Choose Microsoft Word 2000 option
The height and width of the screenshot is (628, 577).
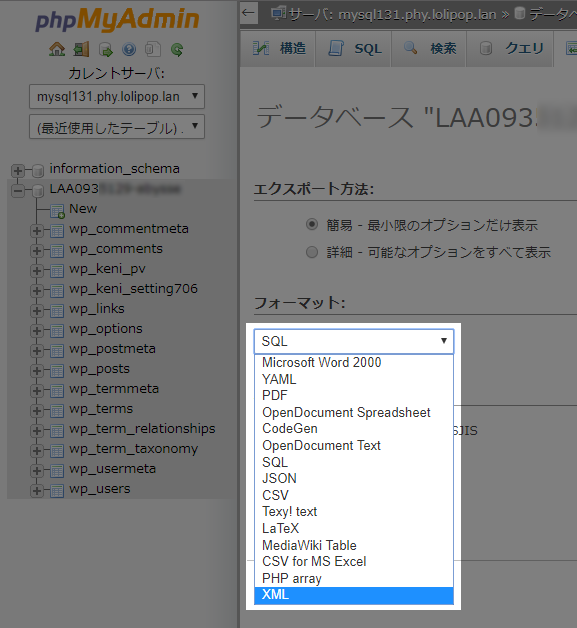(354, 363)
